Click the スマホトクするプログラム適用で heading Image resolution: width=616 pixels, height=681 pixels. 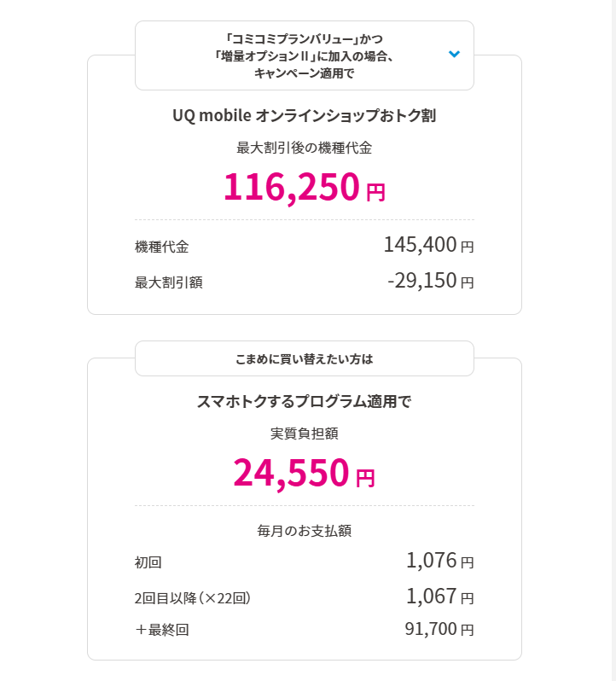304,401
